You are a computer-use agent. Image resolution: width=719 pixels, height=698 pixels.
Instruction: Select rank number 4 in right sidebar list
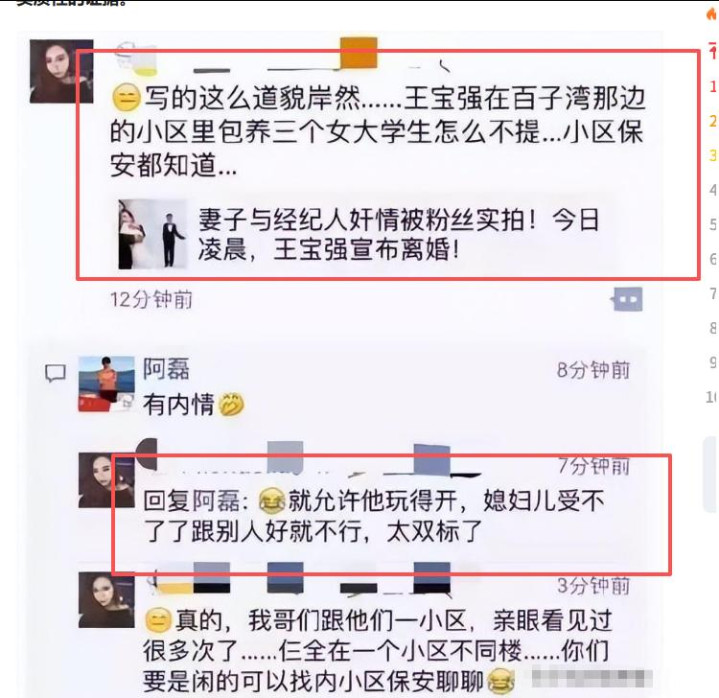point(713,189)
